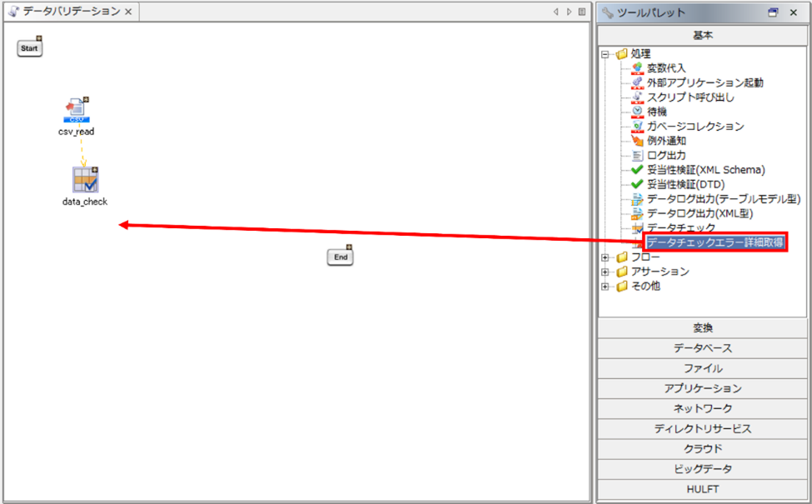Collapse the 処理 folder tree node
Viewport: 812px width, 504px height.
(605, 54)
